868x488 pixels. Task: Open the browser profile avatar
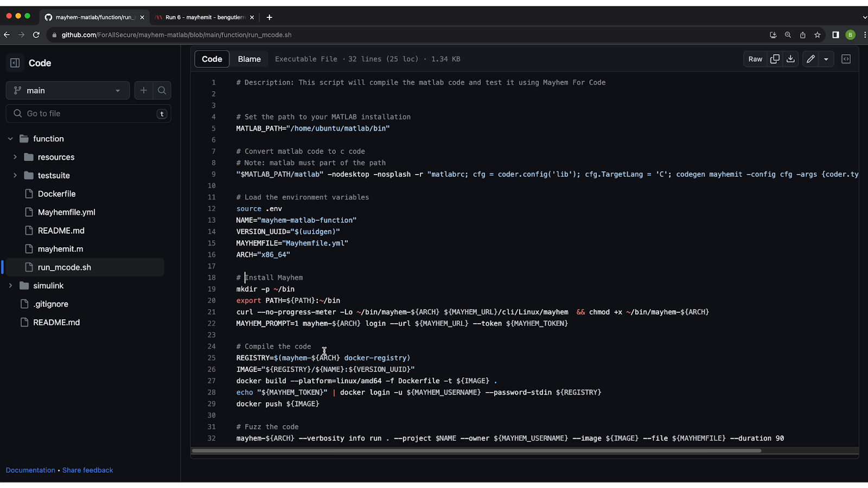pyautogui.click(x=850, y=35)
